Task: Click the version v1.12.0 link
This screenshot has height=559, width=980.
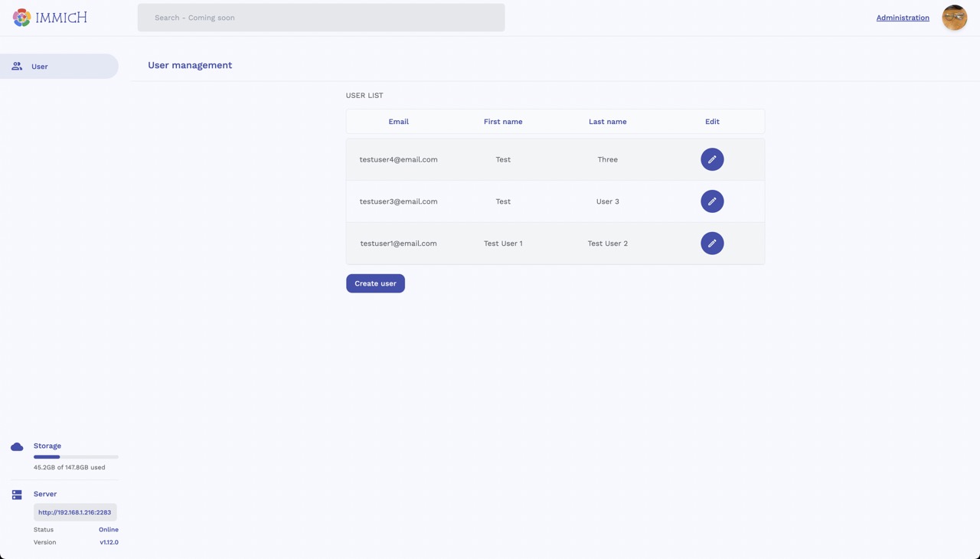Action: [109, 541]
